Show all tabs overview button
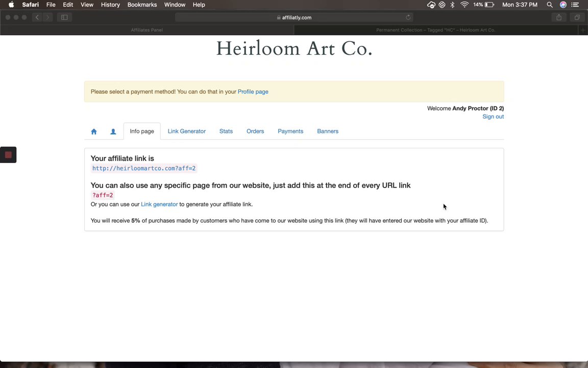Viewport: 588px width, 368px height. (x=577, y=17)
